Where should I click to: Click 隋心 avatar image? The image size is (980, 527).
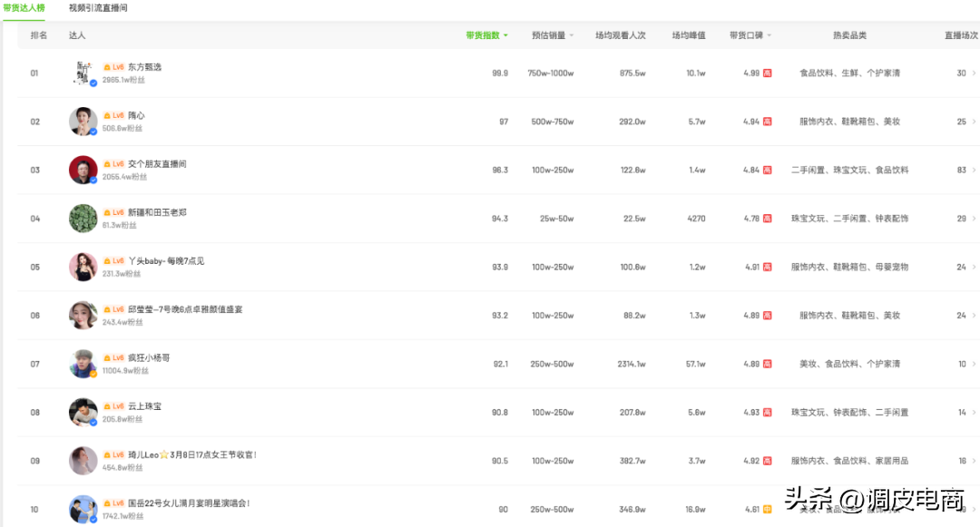point(83,122)
